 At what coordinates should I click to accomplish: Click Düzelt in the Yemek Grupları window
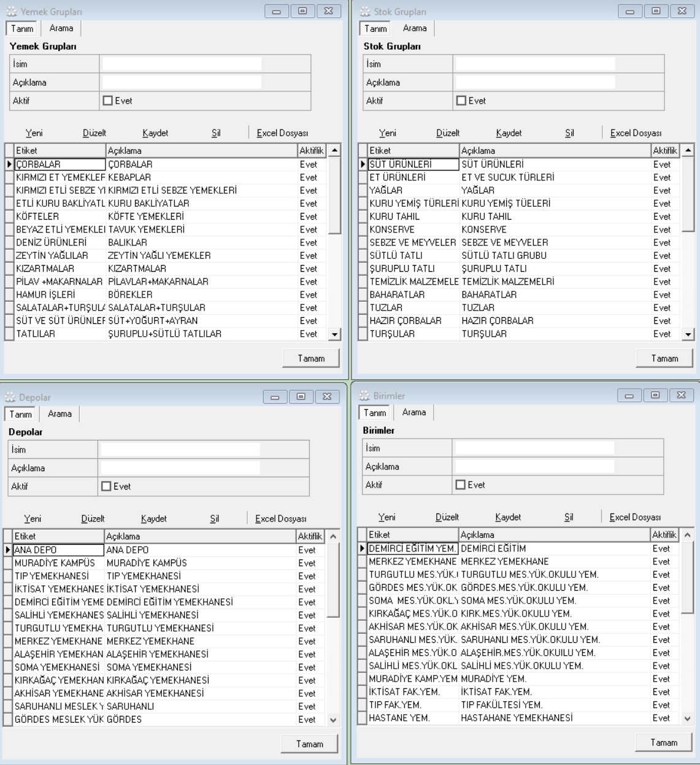(94, 133)
